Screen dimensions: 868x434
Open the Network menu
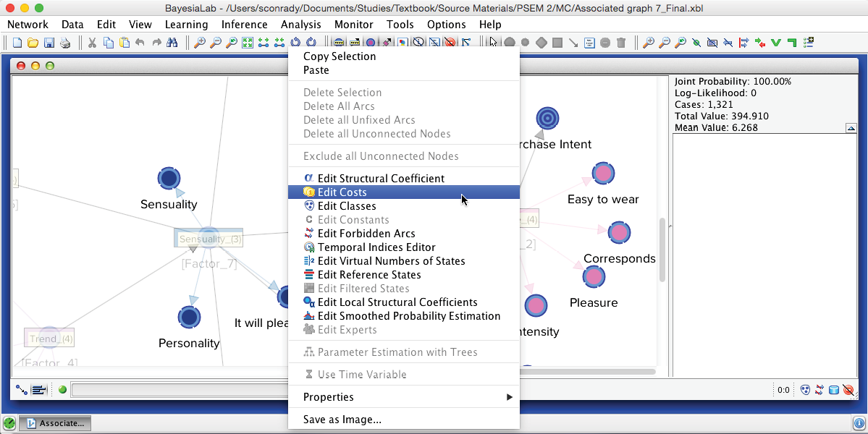point(28,25)
